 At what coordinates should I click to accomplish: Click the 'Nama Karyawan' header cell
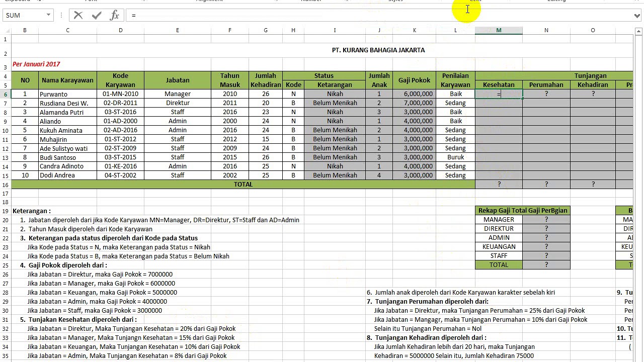[67, 80]
